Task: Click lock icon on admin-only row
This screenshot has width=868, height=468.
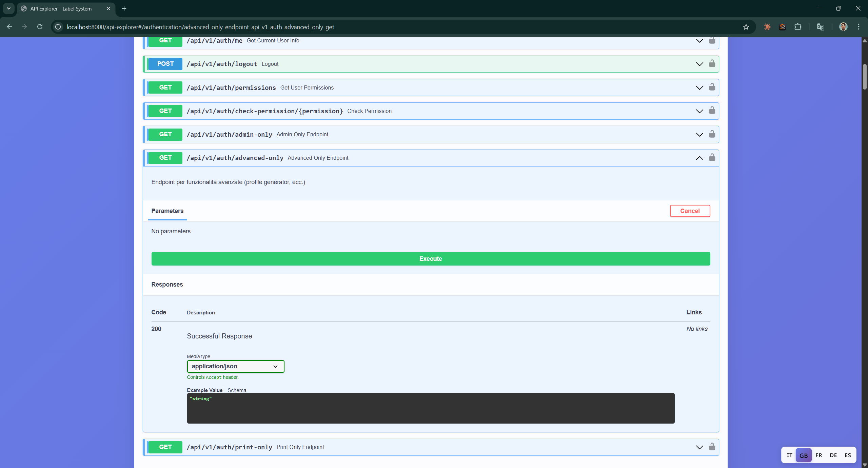Action: tap(712, 134)
